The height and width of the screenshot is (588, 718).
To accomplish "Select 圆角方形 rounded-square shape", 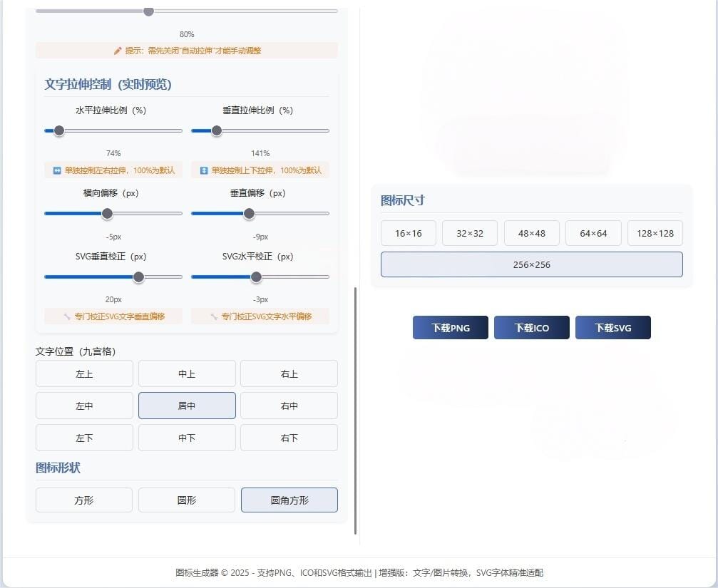I will tap(289, 500).
